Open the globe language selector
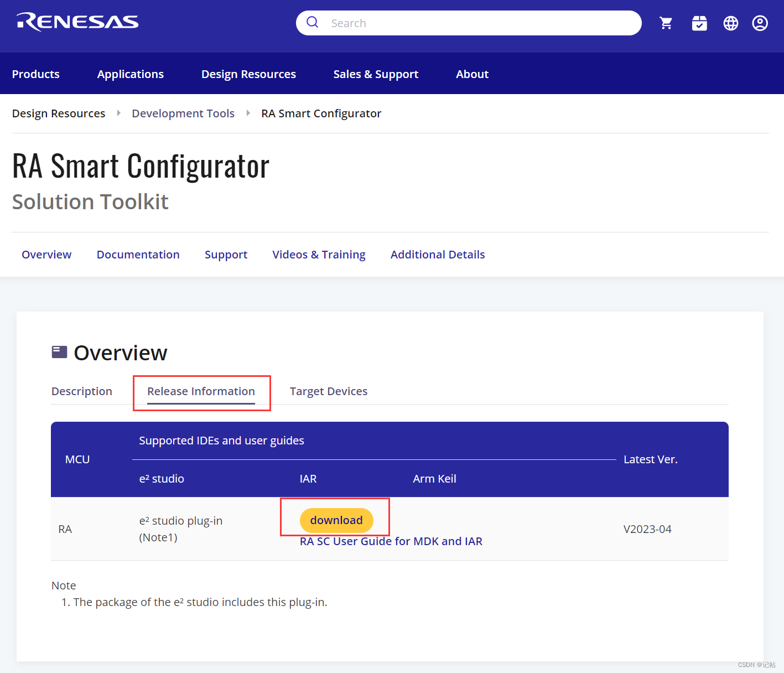784x673 pixels. pyautogui.click(x=731, y=23)
